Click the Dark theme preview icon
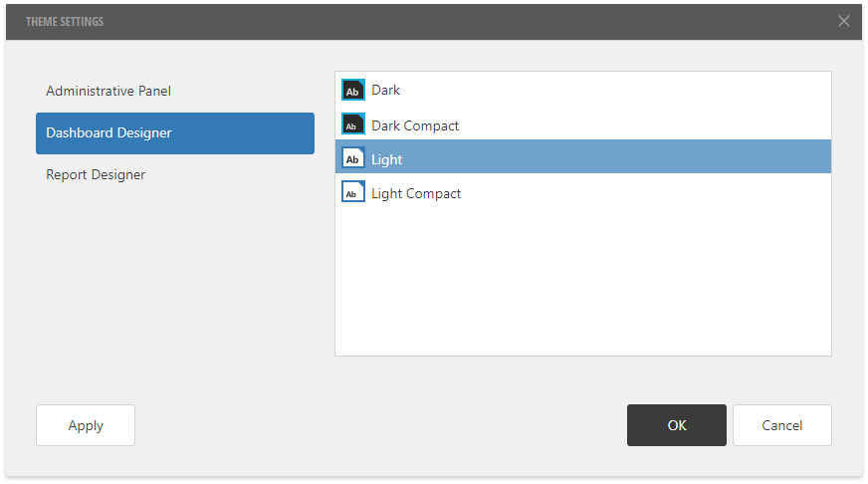This screenshot has width=868, height=484. (353, 90)
